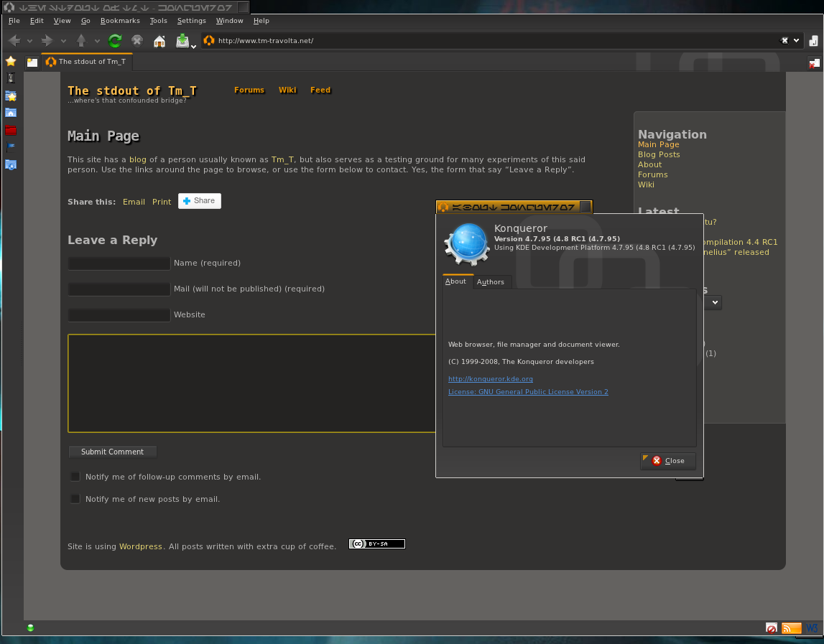Viewport: 824px width, 644px height.
Task: Click the CC BY-SA license badge
Action: 377,543
